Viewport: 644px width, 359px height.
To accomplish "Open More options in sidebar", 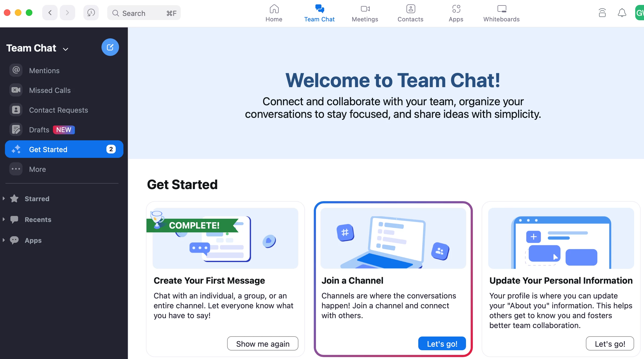I will pos(37,169).
